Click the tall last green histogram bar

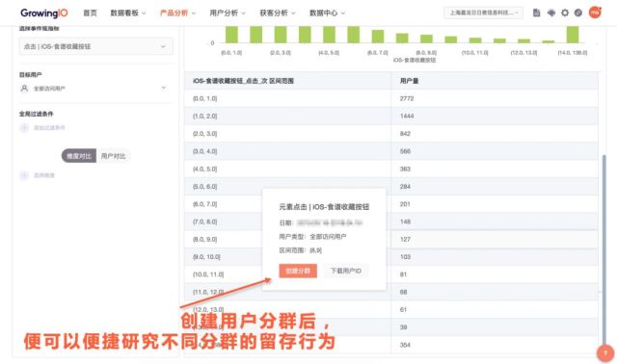pyautogui.click(x=573, y=35)
